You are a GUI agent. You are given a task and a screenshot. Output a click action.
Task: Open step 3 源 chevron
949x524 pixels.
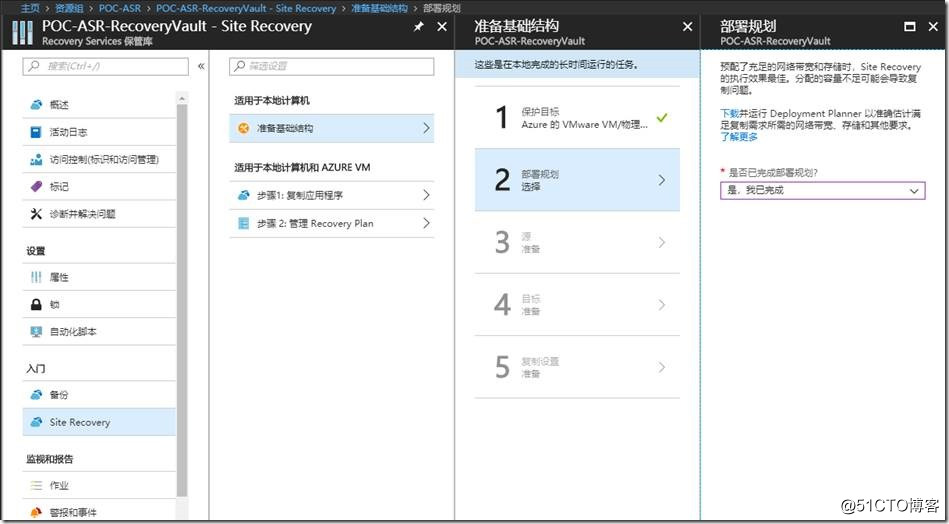pyautogui.click(x=662, y=243)
